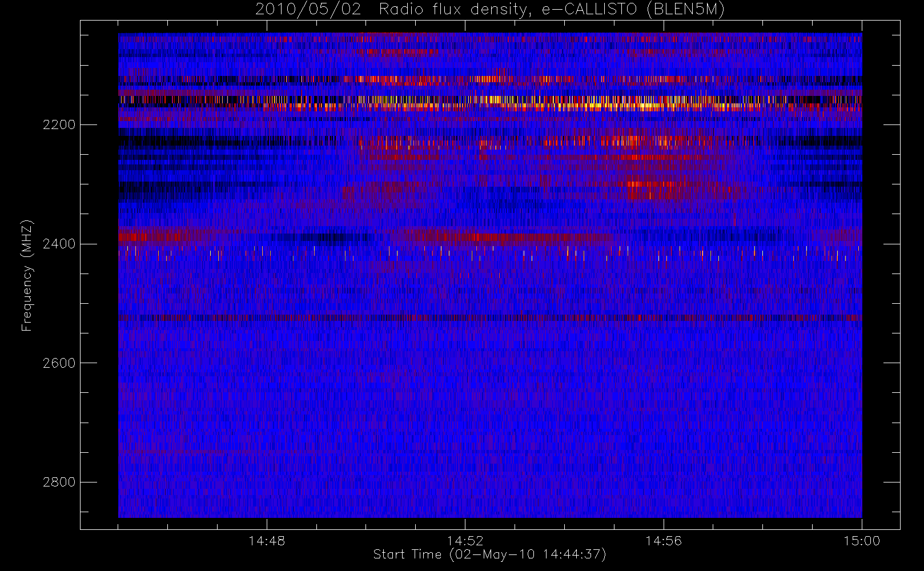Click the 2800 frequency tick label
The width and height of the screenshot is (924, 571).
pos(59,482)
